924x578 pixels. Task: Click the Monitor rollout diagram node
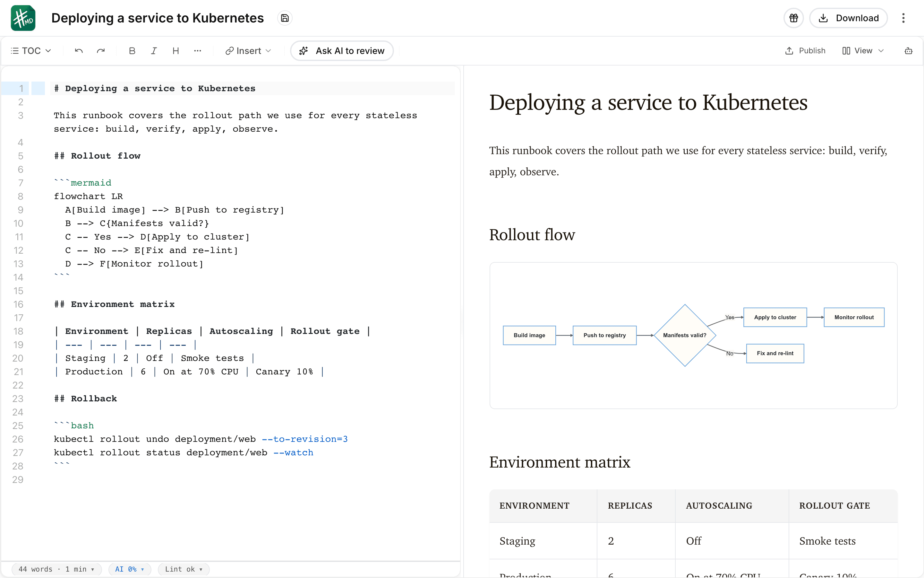coord(854,317)
